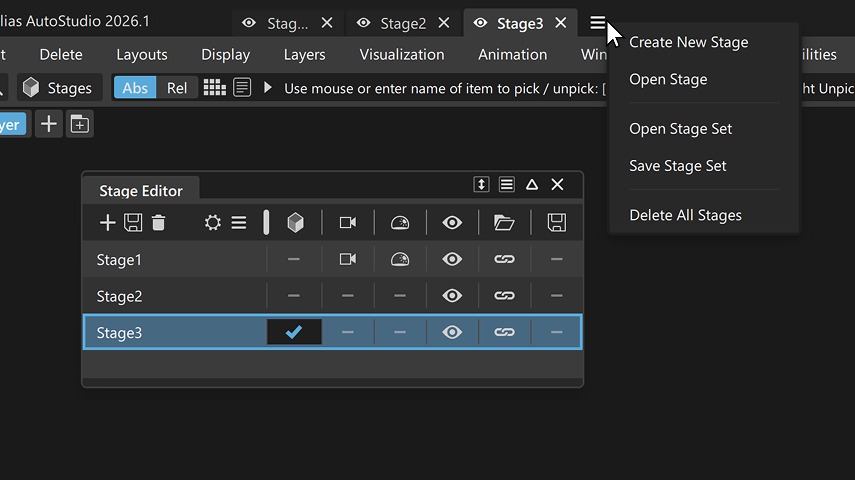This screenshot has height=480, width=855.
Task: Click the add new stage plus icon in Stage Editor
Action: pos(108,223)
